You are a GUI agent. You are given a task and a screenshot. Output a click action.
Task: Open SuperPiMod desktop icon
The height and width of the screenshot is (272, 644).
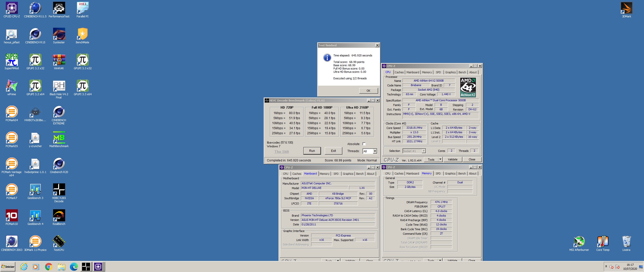(x=12, y=62)
